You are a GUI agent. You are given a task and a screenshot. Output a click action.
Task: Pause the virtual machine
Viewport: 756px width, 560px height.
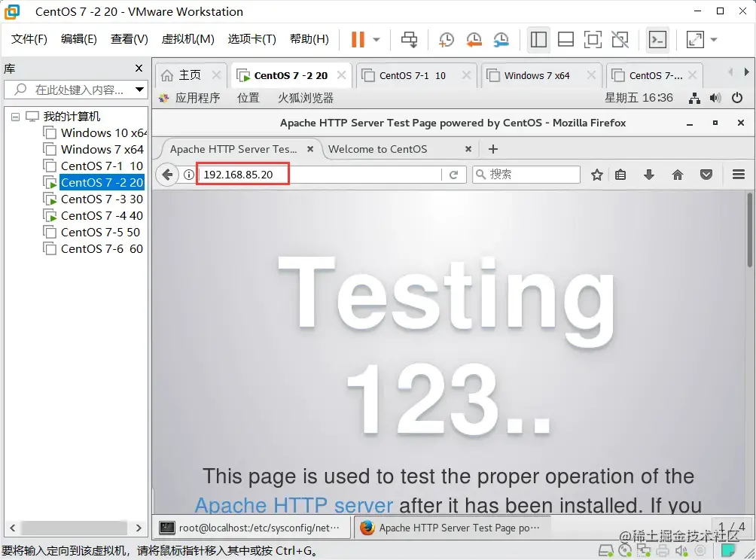coord(358,40)
